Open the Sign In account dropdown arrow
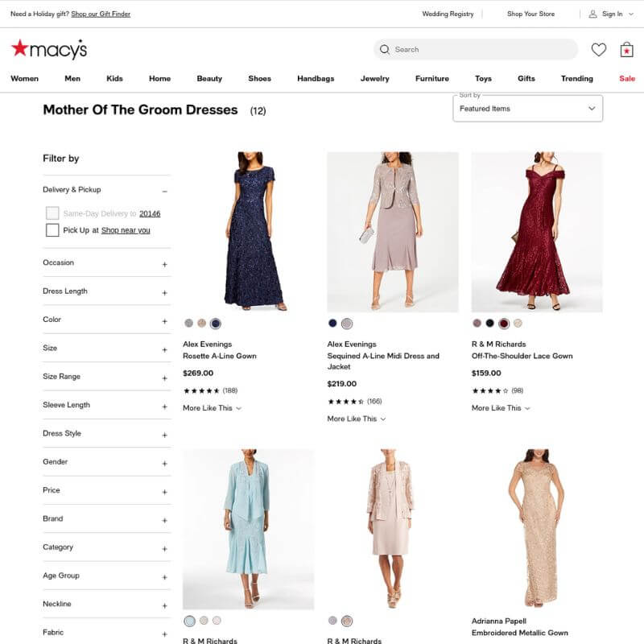The image size is (644, 644). (x=631, y=14)
